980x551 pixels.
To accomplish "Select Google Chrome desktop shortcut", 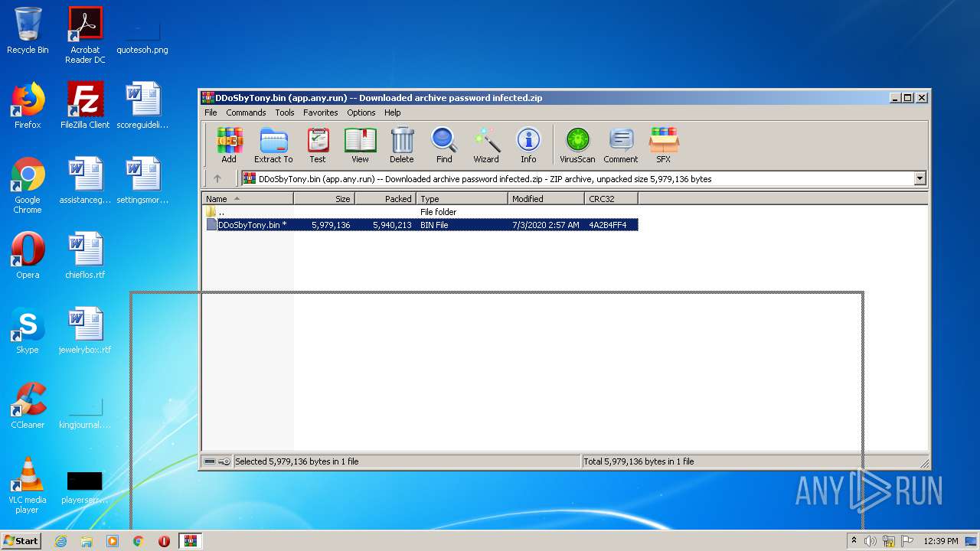I will coord(28,185).
